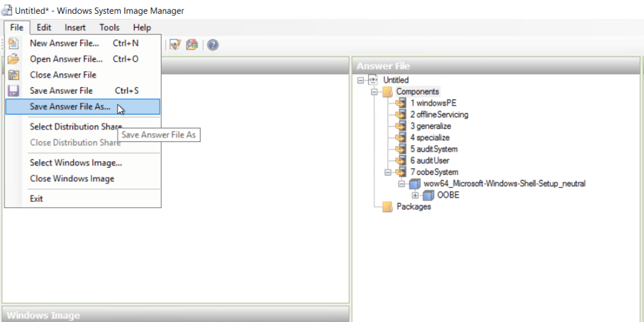Image resolution: width=644 pixels, height=322 pixels.
Task: Open Help using the question mark icon
Action: (213, 45)
